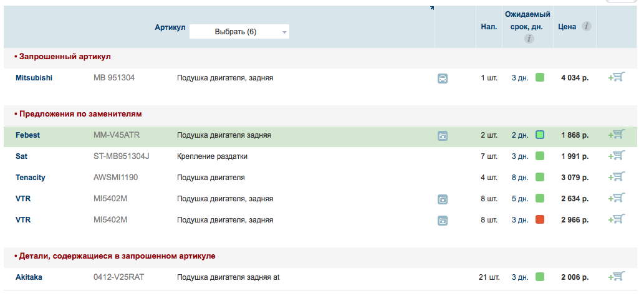This screenshot has width=644, height=296.
Task: Click red delivery indicator in VTR row
Action: tap(540, 220)
